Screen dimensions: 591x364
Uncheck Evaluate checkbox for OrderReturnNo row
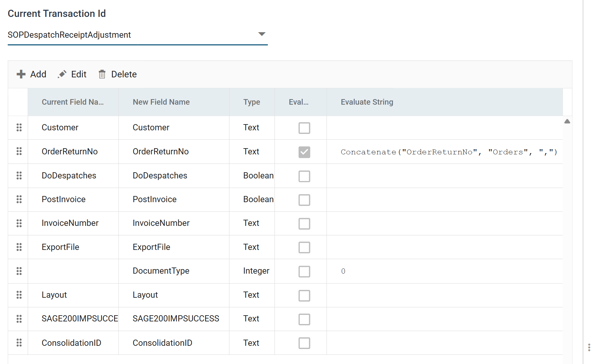tap(304, 152)
